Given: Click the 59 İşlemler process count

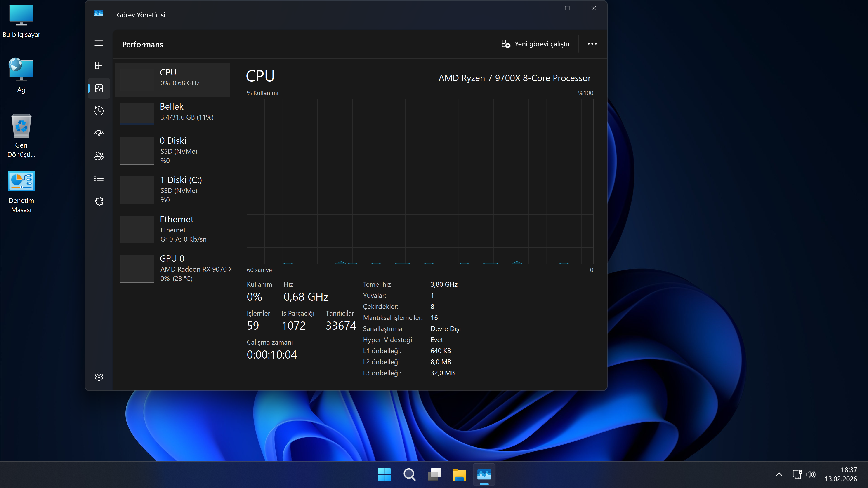Looking at the screenshot, I should point(253,326).
